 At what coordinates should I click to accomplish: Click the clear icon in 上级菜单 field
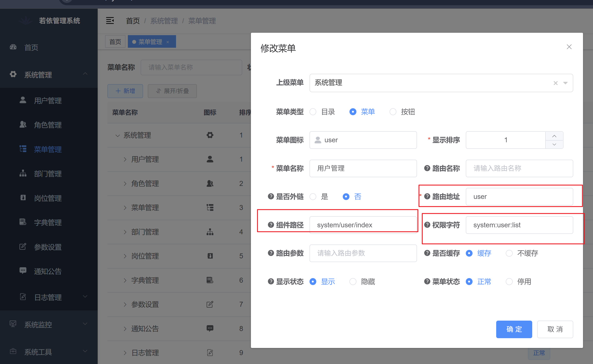(x=555, y=83)
